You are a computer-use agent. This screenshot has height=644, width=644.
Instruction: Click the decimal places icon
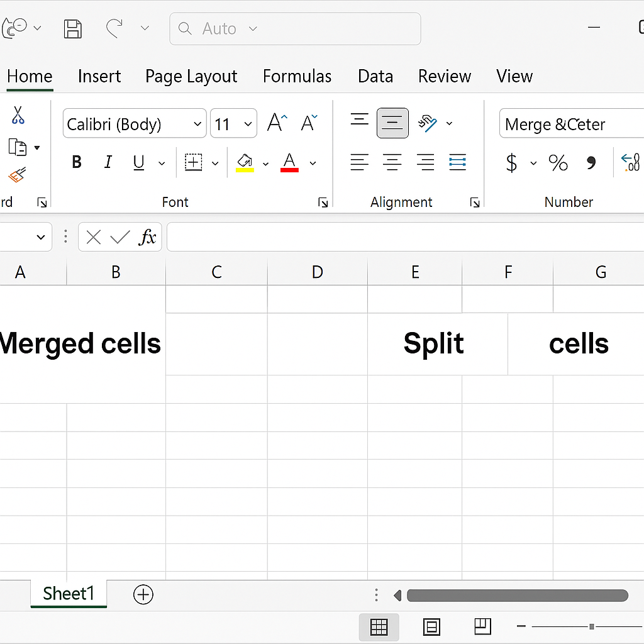(x=630, y=162)
